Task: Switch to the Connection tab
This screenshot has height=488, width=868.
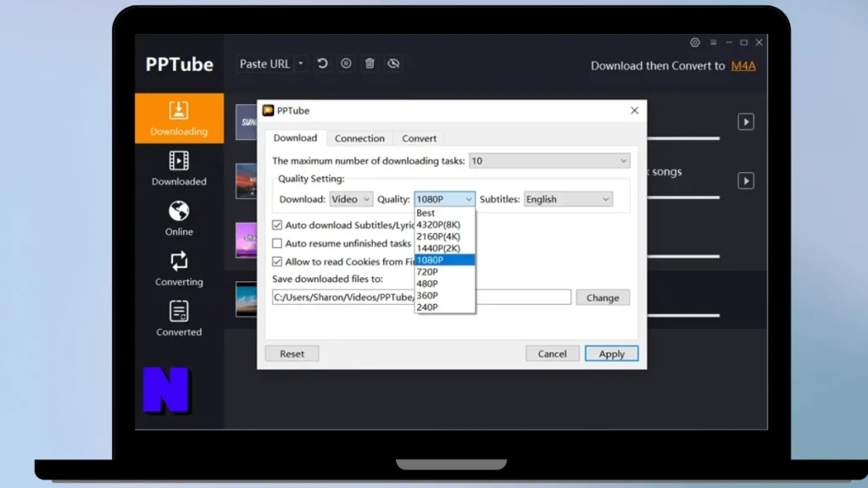Action: [x=359, y=138]
